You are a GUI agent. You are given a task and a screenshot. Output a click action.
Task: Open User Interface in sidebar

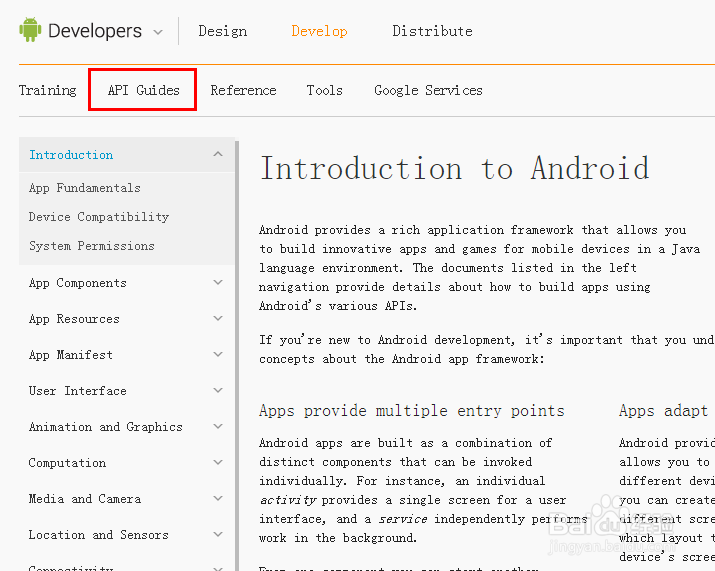(x=78, y=391)
